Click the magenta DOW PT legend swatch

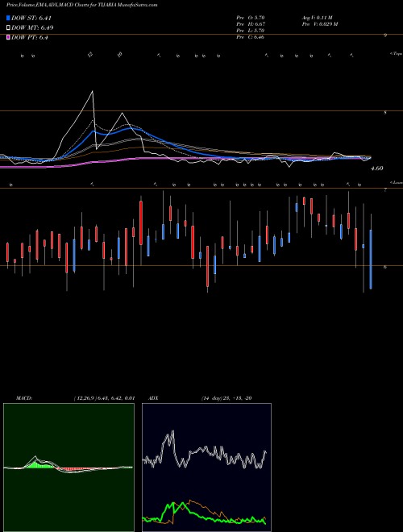pos(8,37)
